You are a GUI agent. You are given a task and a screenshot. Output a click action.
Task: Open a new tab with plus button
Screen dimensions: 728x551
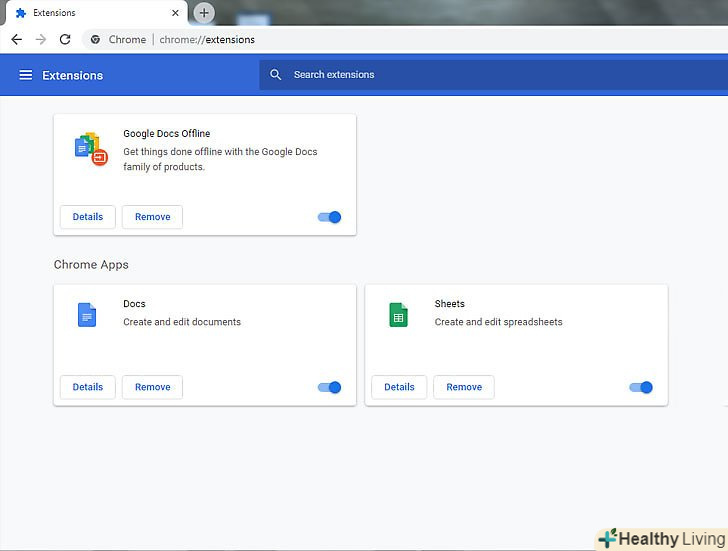pos(204,13)
